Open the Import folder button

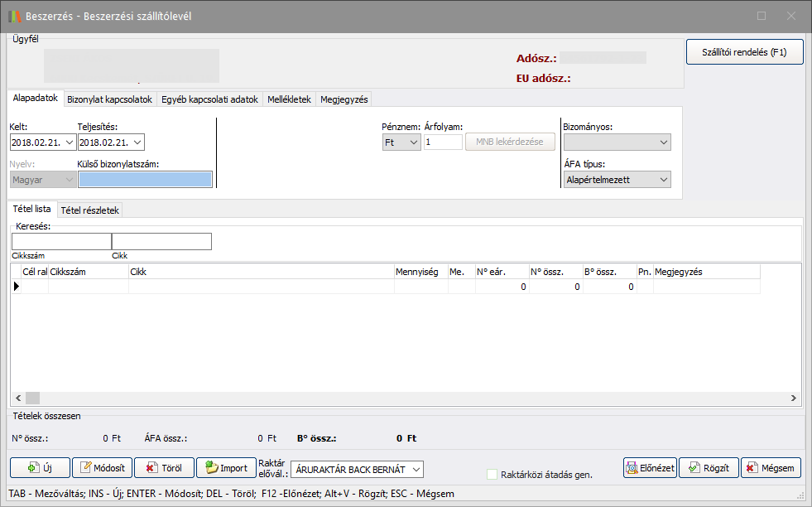(x=225, y=468)
